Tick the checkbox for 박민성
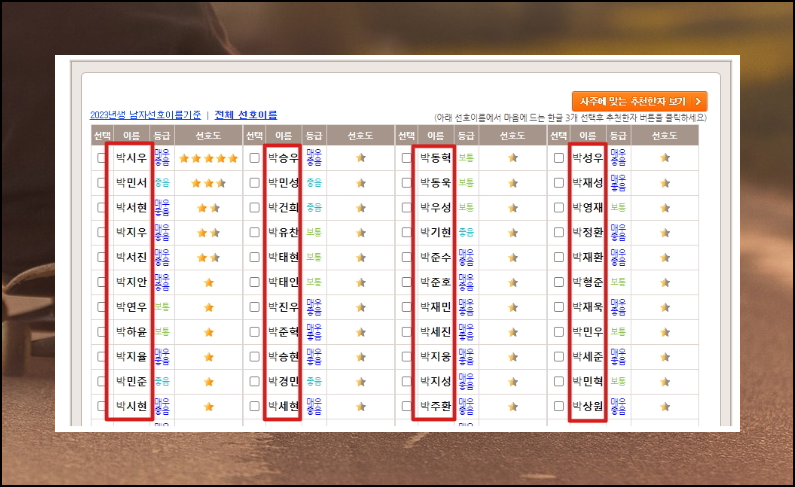This screenshot has width=795, height=487. pyautogui.click(x=255, y=183)
